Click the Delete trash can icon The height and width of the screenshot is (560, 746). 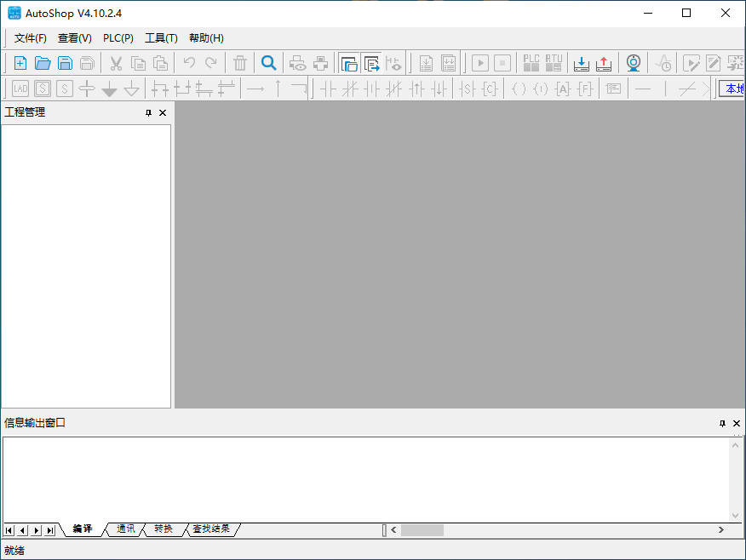pyautogui.click(x=240, y=63)
